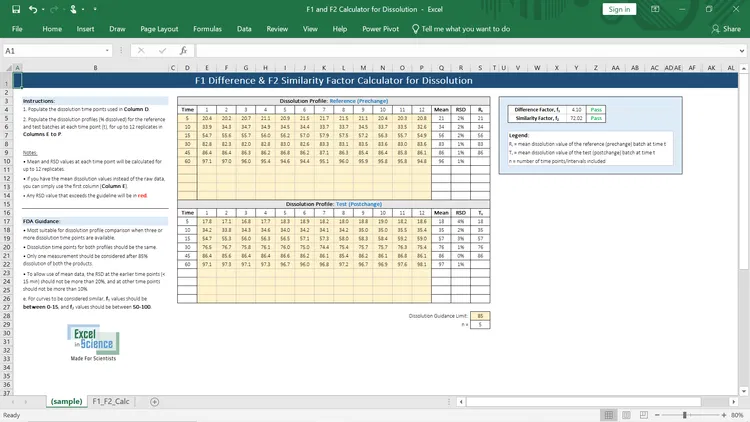Click vertical scrollbar up arrow
The width and height of the screenshot is (750, 422).
744,68
